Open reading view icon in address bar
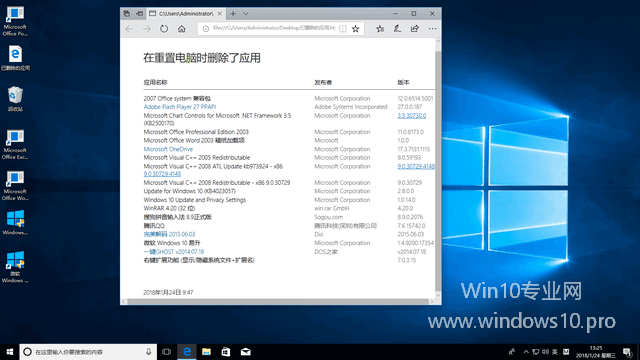 [x=343, y=29]
